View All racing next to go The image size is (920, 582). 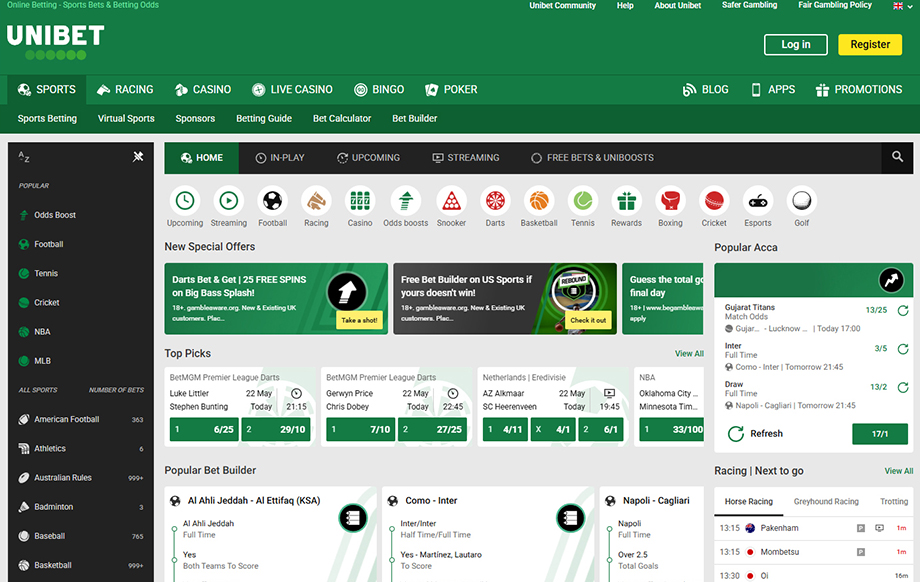[899, 471]
